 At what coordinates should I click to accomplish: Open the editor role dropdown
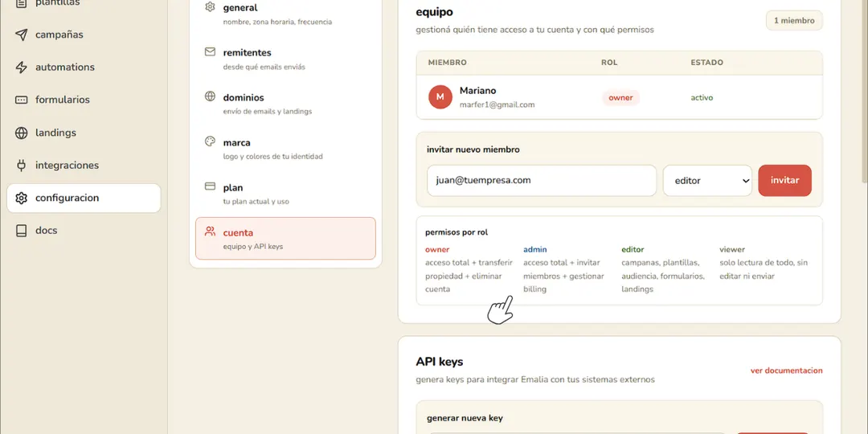tap(707, 181)
